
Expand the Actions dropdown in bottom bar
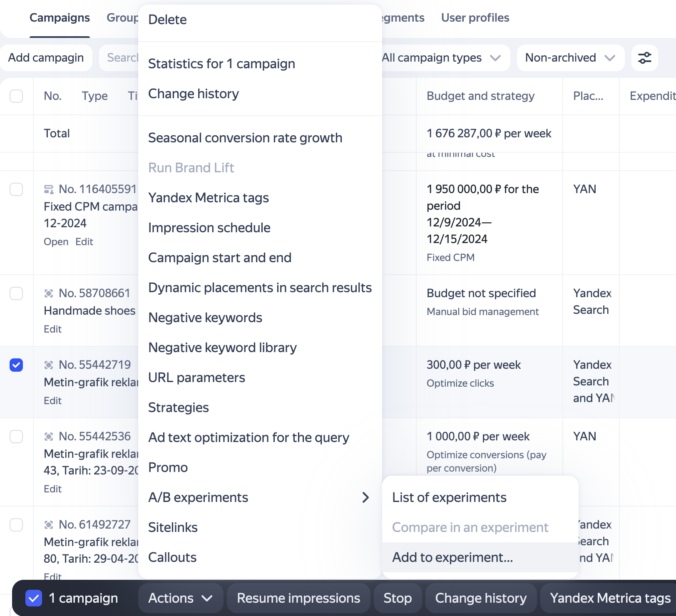(180, 599)
